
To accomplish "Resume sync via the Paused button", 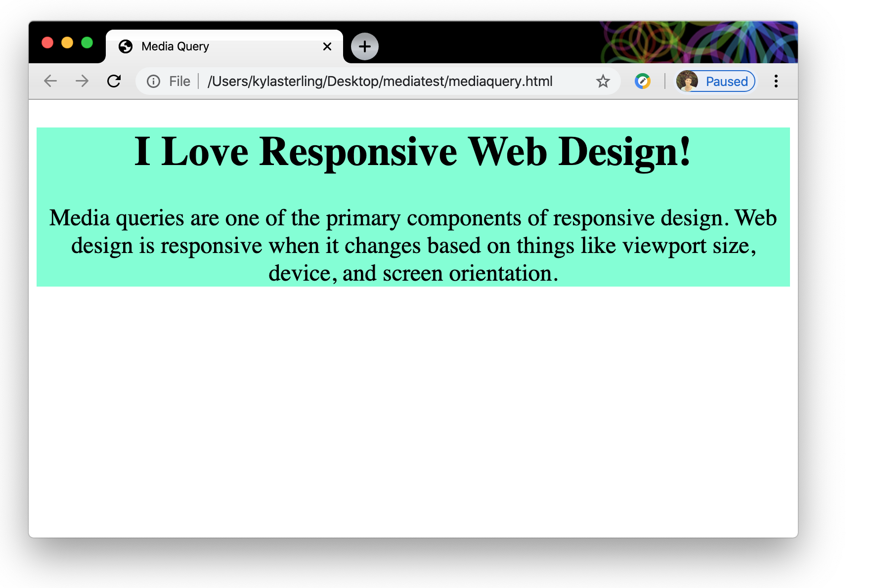I will (726, 81).
